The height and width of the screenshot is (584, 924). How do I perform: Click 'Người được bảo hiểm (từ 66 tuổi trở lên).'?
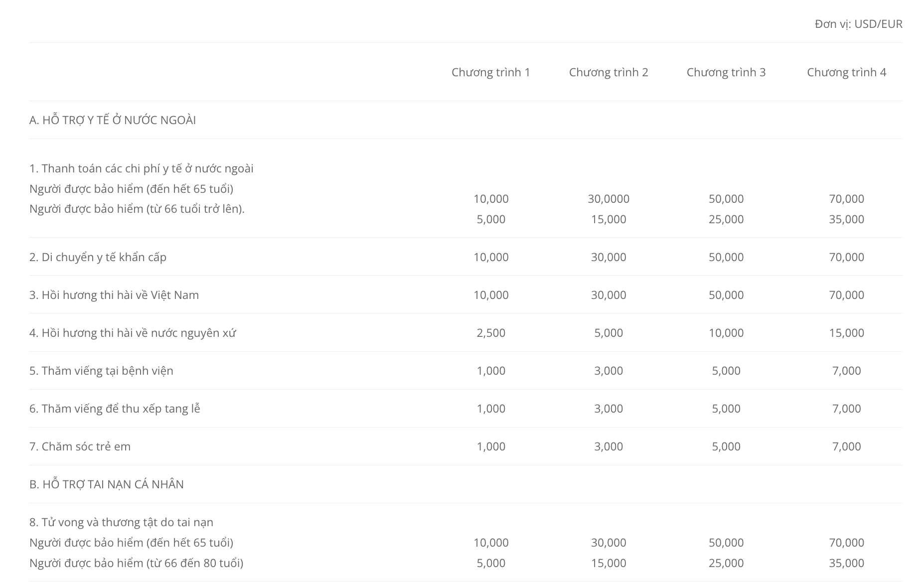point(137,209)
